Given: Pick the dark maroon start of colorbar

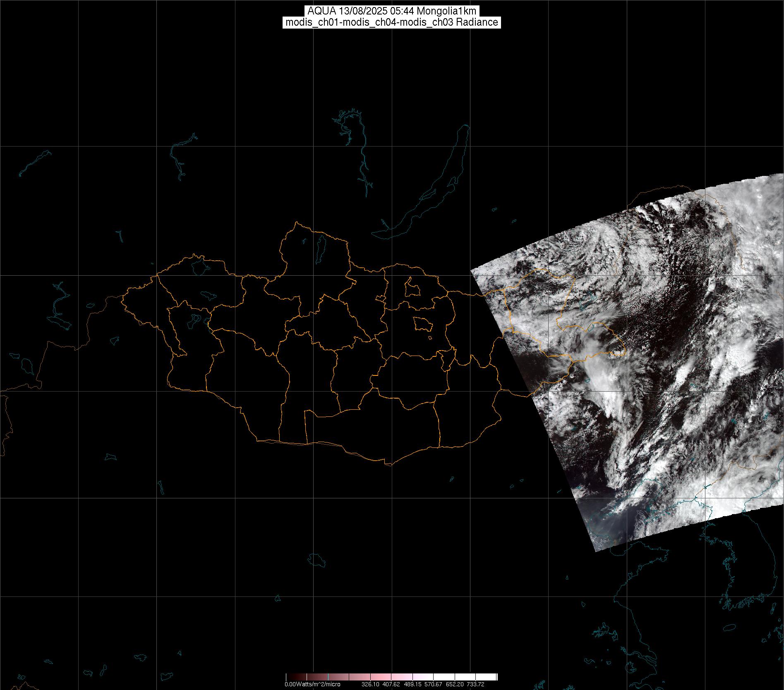Looking at the screenshot, I should pyautogui.click(x=290, y=677).
